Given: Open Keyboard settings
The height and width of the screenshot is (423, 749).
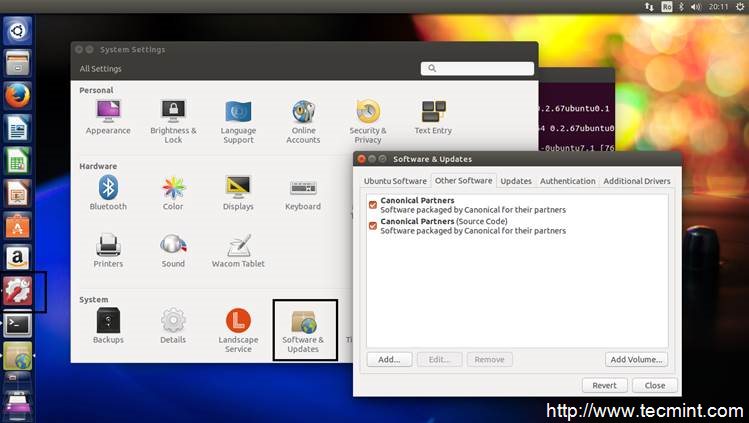Looking at the screenshot, I should (x=303, y=193).
